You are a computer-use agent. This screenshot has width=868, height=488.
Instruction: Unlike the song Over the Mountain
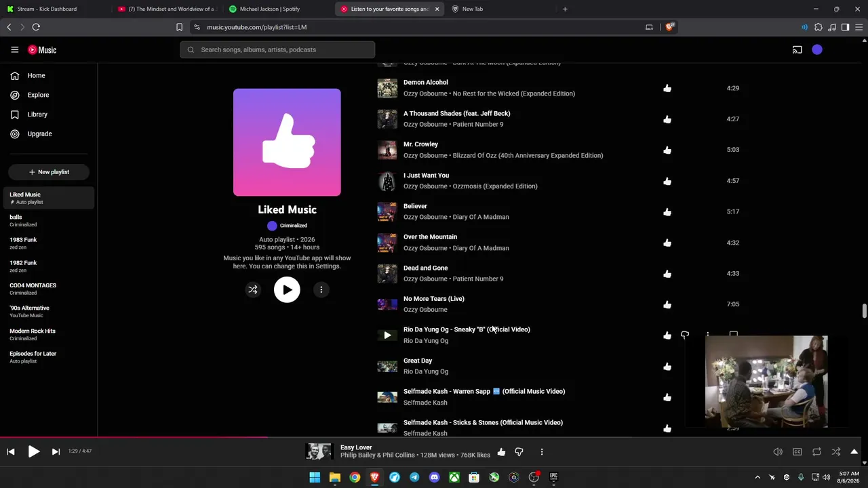coord(667,243)
